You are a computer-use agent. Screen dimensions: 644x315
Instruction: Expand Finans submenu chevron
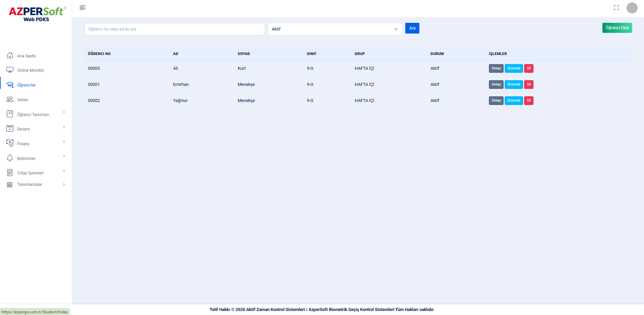click(64, 142)
